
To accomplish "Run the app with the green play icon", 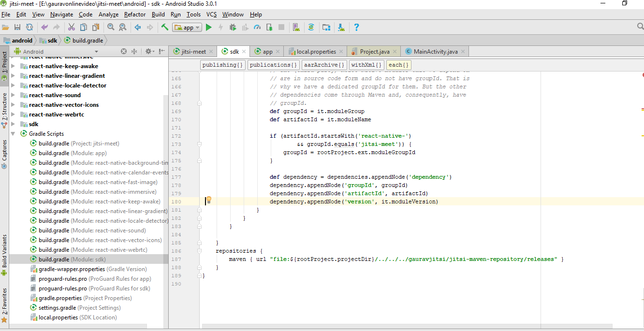I will [x=209, y=28].
